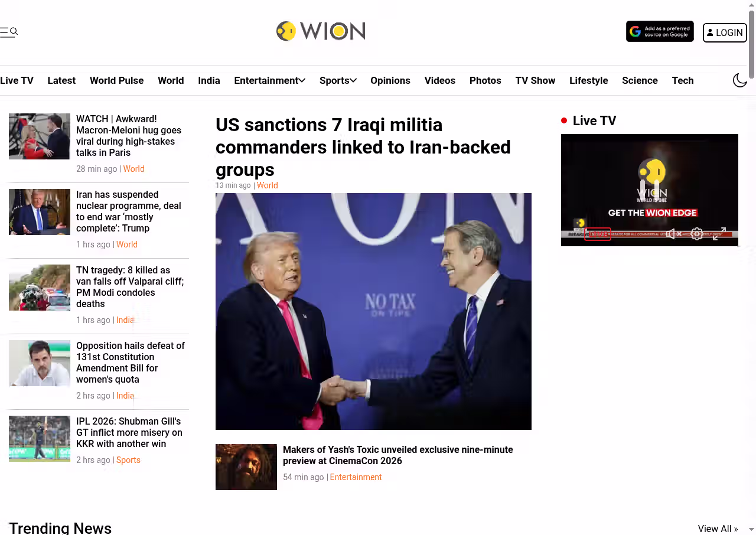Screen dimensions: 756x535
Task: Click the Add as preferred source on Google badge
Action: (x=660, y=31)
